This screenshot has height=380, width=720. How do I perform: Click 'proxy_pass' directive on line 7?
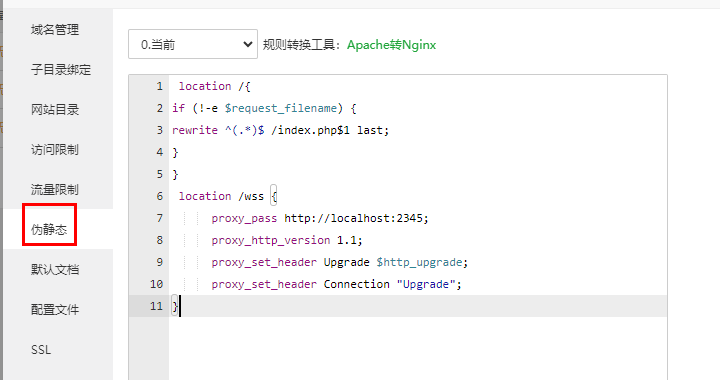pos(244,218)
